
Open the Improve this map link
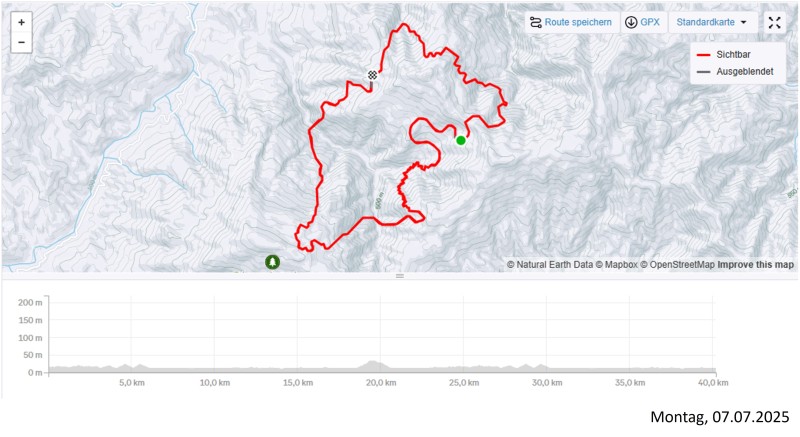click(x=756, y=265)
